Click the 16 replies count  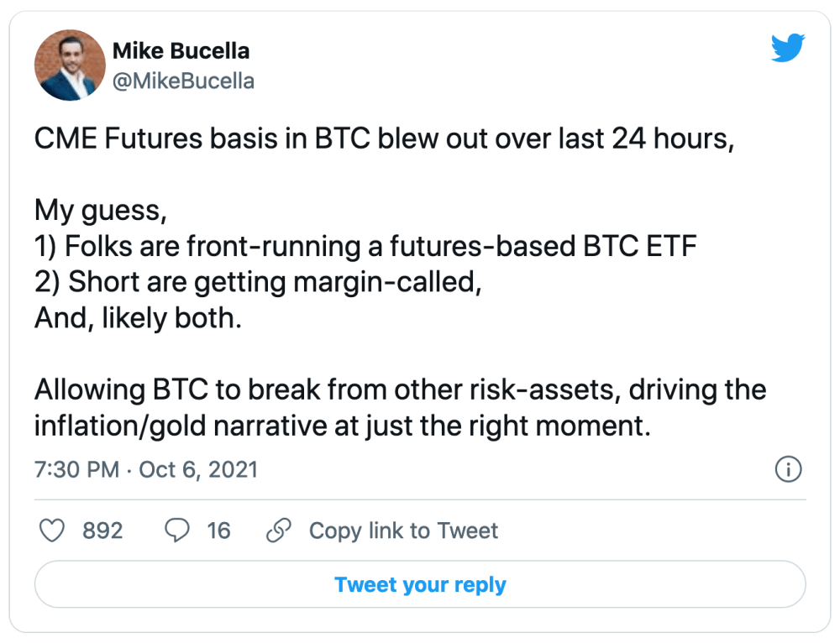click(x=218, y=531)
